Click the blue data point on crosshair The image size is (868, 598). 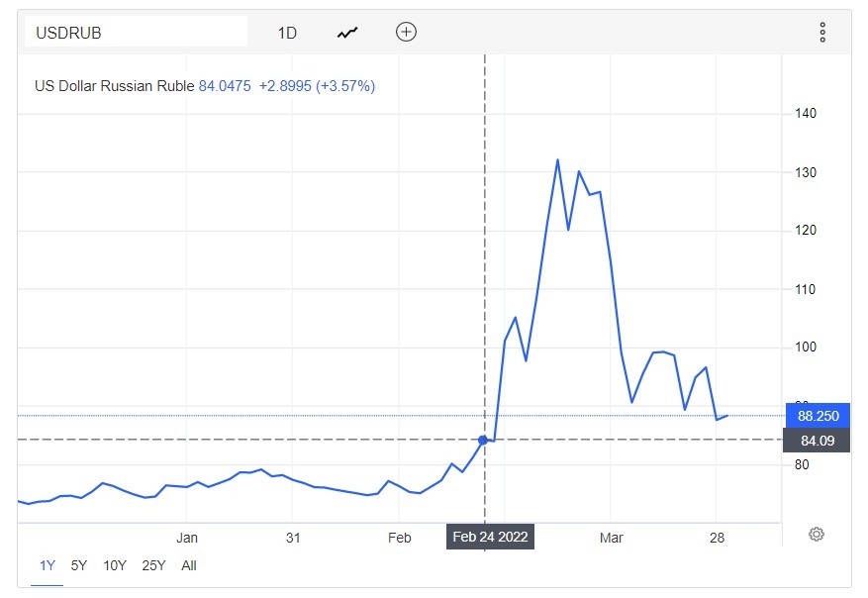(483, 440)
